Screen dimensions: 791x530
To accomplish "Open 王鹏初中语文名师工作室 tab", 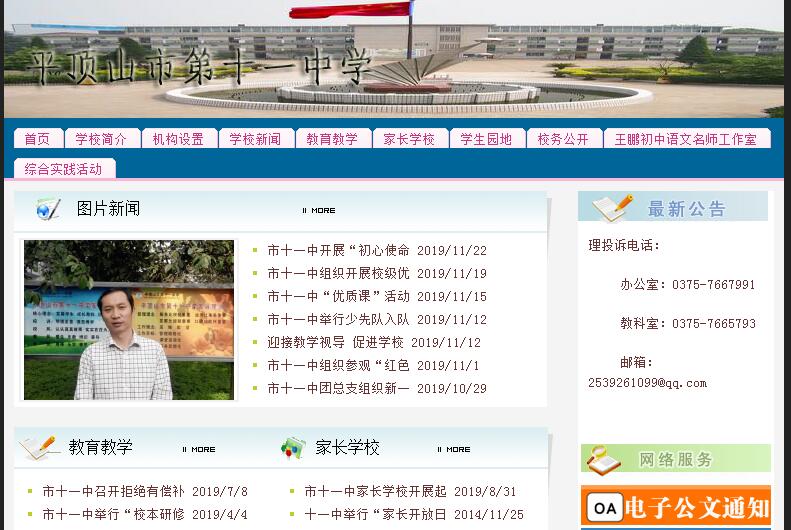I will (x=687, y=139).
